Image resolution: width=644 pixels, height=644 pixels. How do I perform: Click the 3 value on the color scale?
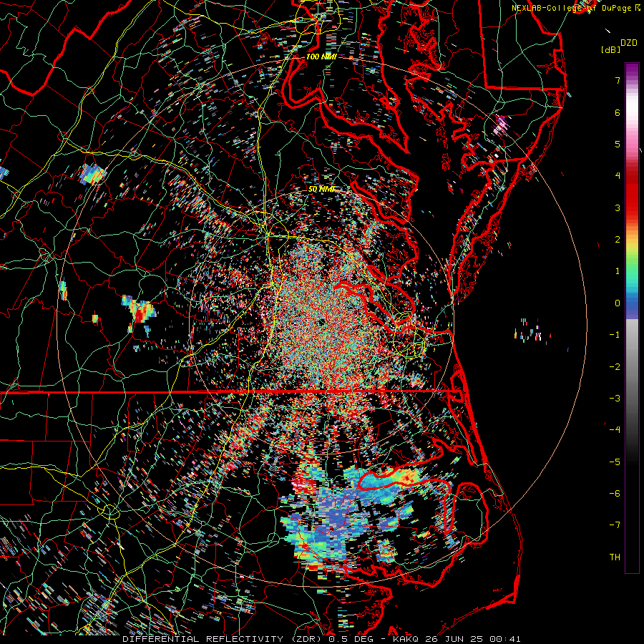click(618, 208)
